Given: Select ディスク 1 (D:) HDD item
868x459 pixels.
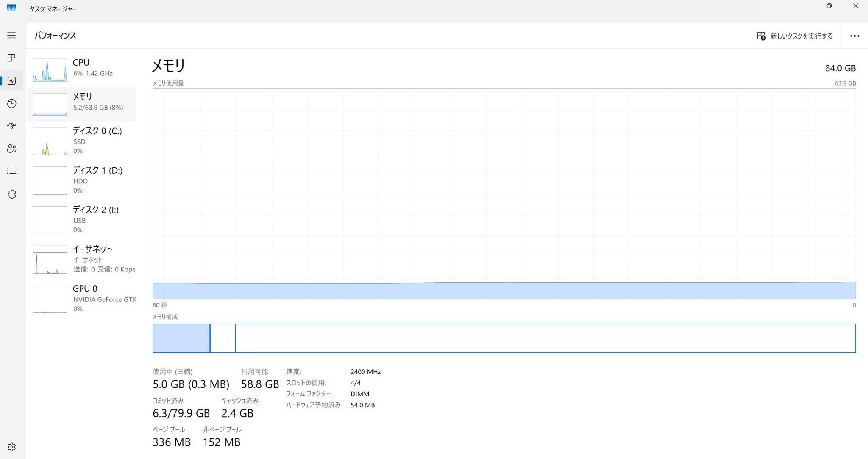Looking at the screenshot, I should (x=82, y=180).
